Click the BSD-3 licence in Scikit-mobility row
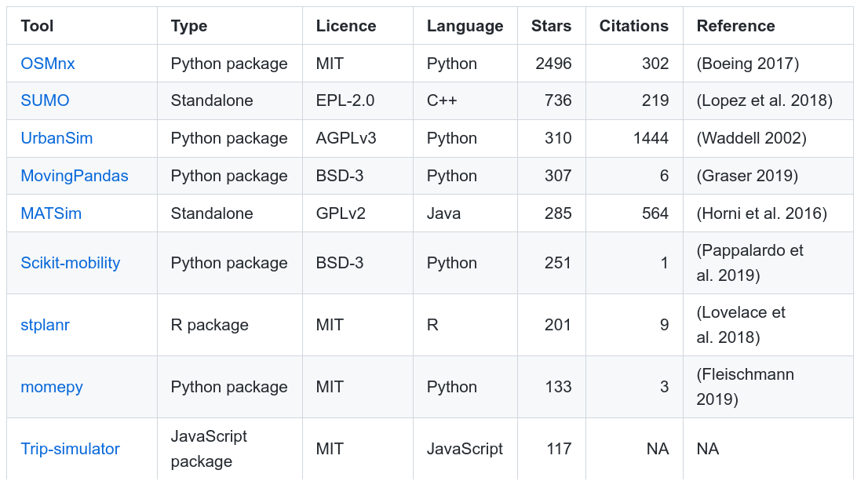 click(339, 263)
